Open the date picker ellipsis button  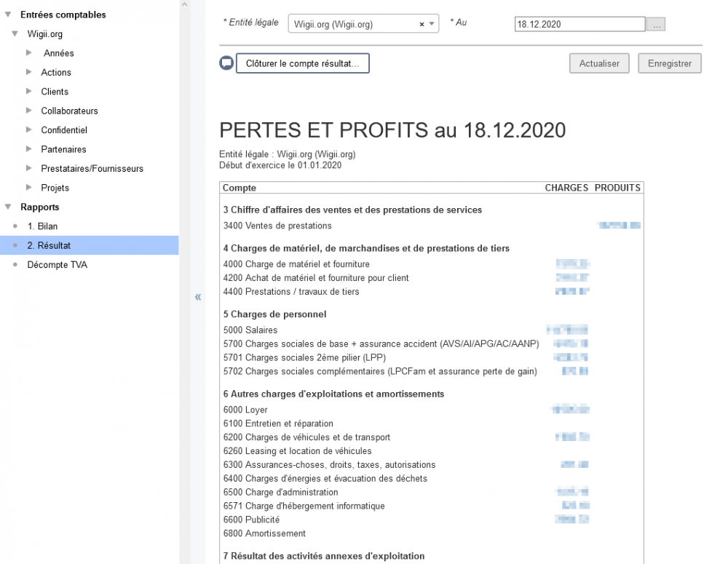click(657, 25)
